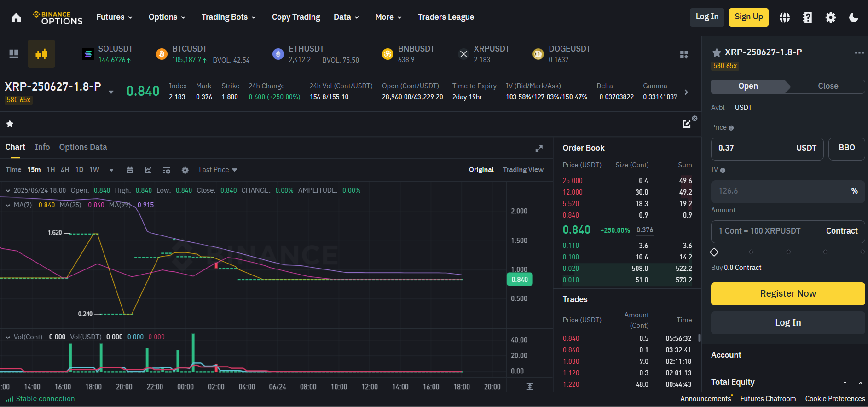The image size is (868, 407).
Task: Select the 15m interval
Action: point(34,170)
